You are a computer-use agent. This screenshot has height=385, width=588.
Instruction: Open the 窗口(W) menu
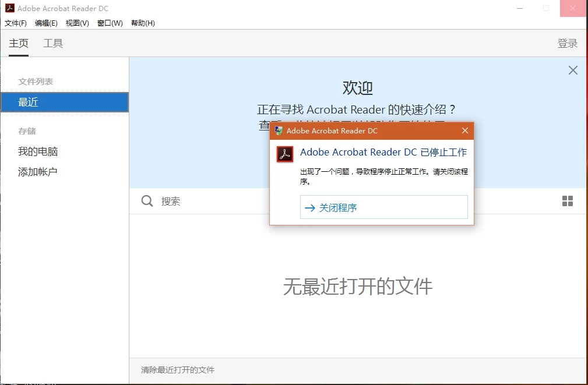click(x=110, y=23)
